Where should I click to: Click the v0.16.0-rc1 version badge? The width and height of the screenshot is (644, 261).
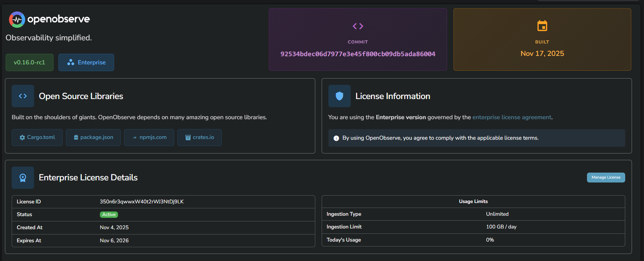tap(29, 63)
